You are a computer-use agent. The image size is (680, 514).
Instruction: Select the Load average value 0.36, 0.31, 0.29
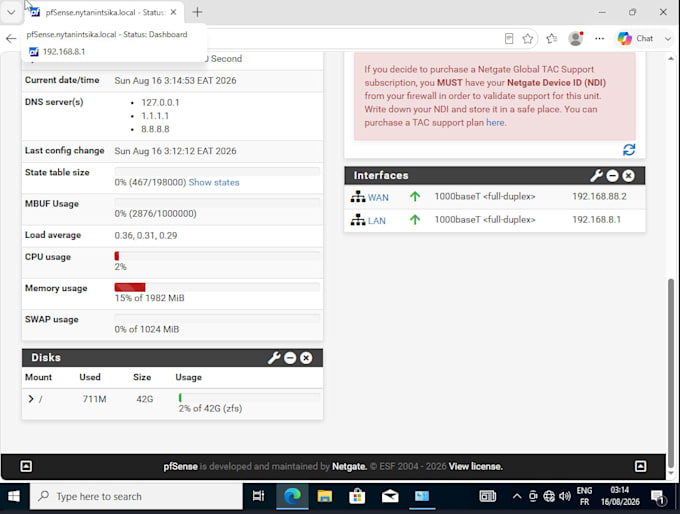[x=146, y=236]
